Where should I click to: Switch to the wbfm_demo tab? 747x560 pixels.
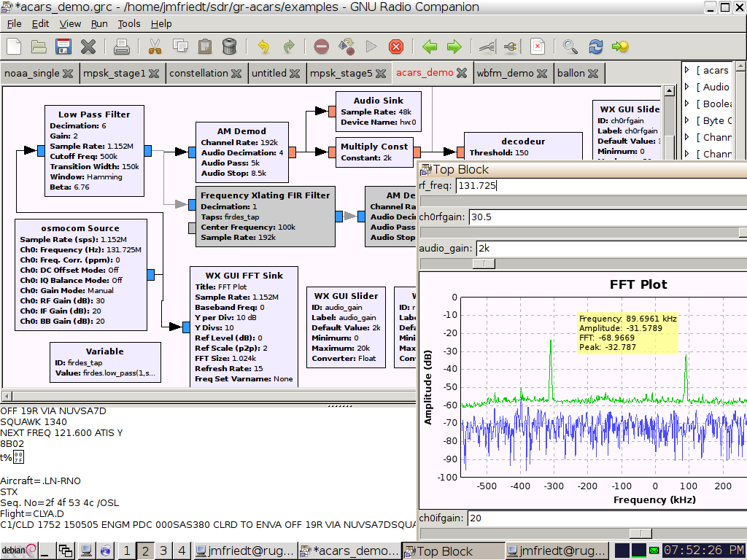tap(505, 73)
